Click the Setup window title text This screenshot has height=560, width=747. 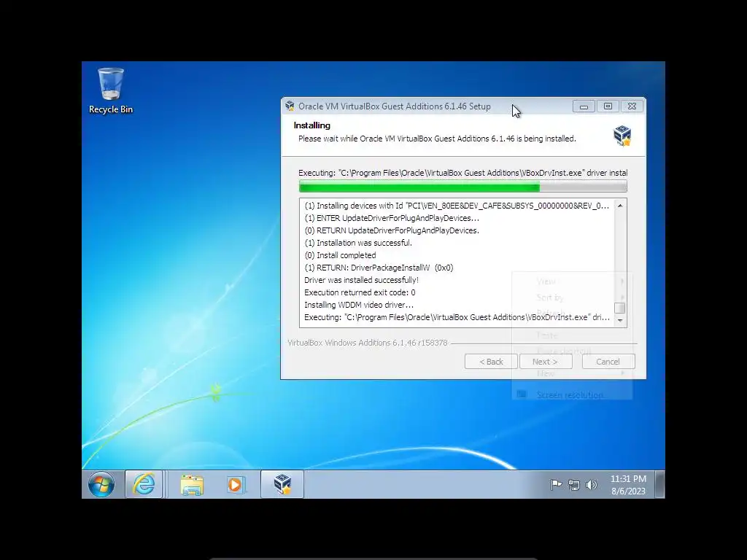(395, 106)
